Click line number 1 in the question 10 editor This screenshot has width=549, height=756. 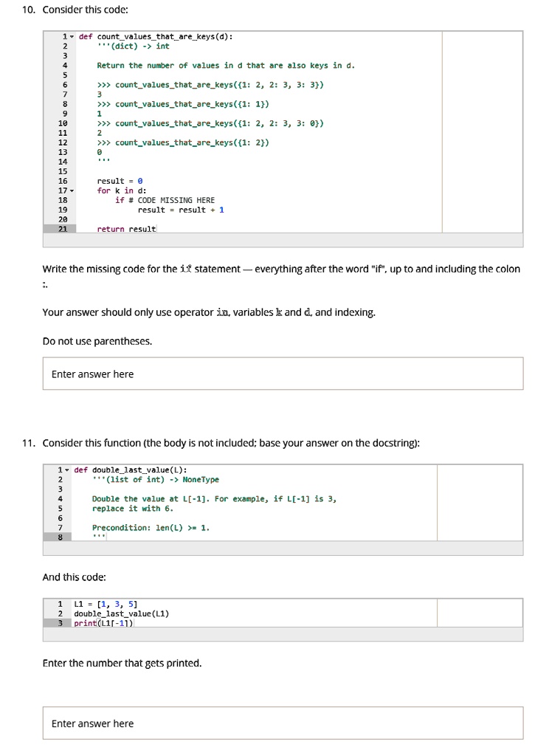tap(62, 36)
